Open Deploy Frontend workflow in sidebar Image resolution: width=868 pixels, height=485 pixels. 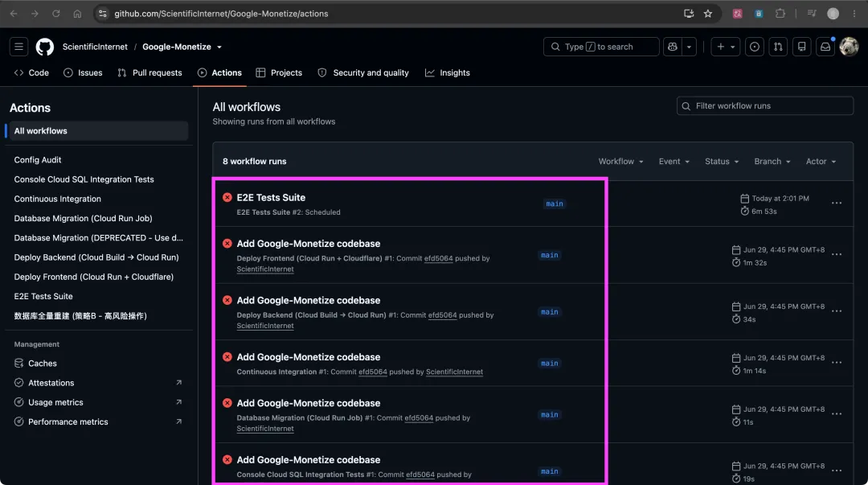click(93, 277)
